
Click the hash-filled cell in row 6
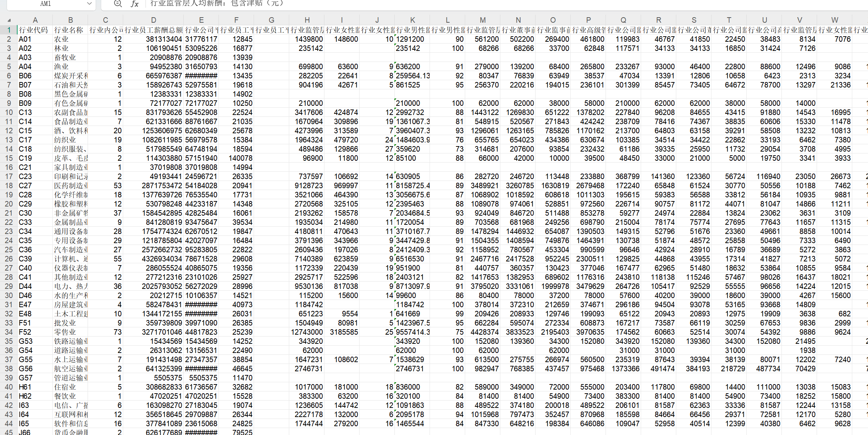click(201, 76)
